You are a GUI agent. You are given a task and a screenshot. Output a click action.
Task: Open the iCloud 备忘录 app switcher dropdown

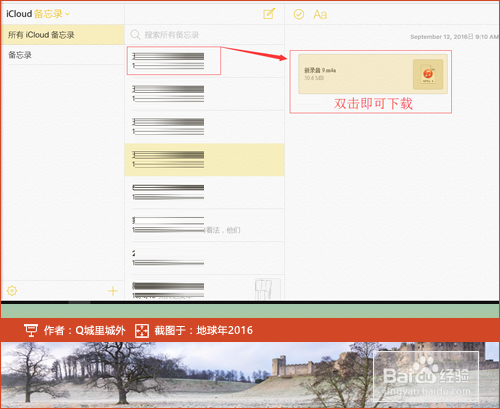(38, 14)
